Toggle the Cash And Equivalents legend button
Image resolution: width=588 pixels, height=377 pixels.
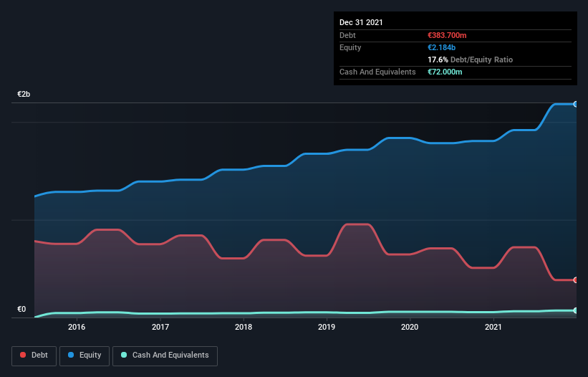click(165, 355)
